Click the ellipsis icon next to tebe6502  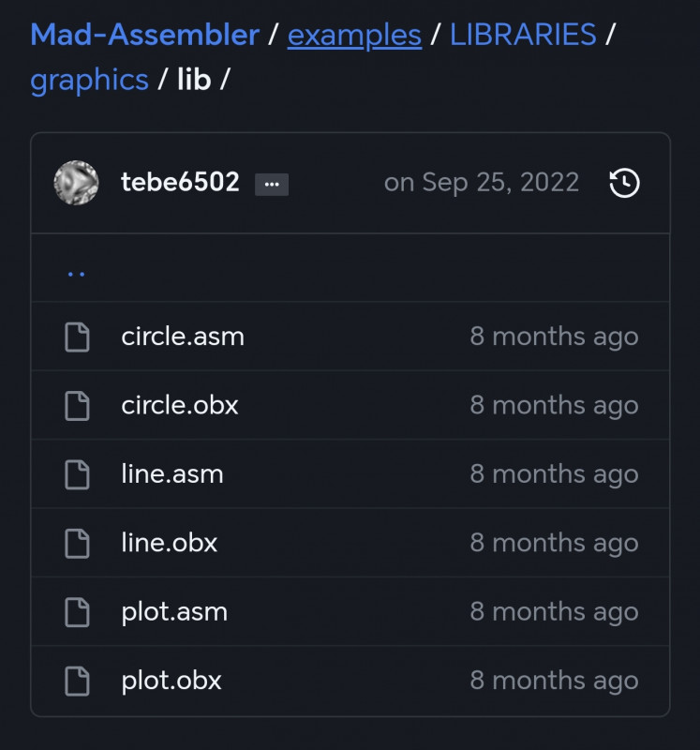point(272,184)
